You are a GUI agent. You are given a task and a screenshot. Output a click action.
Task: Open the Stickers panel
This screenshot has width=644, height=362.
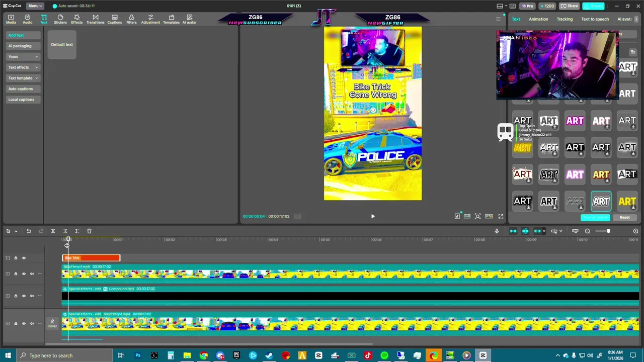[x=60, y=19]
